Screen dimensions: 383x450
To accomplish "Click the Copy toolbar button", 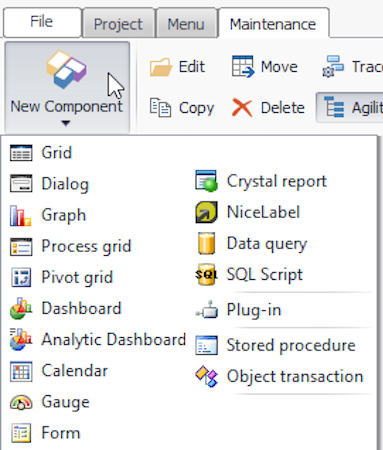I will 182,108.
